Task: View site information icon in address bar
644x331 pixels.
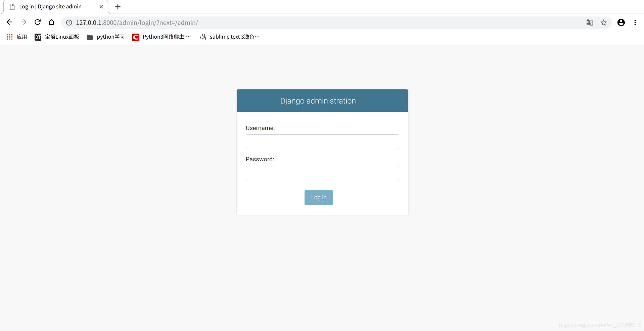Action: (x=69, y=23)
